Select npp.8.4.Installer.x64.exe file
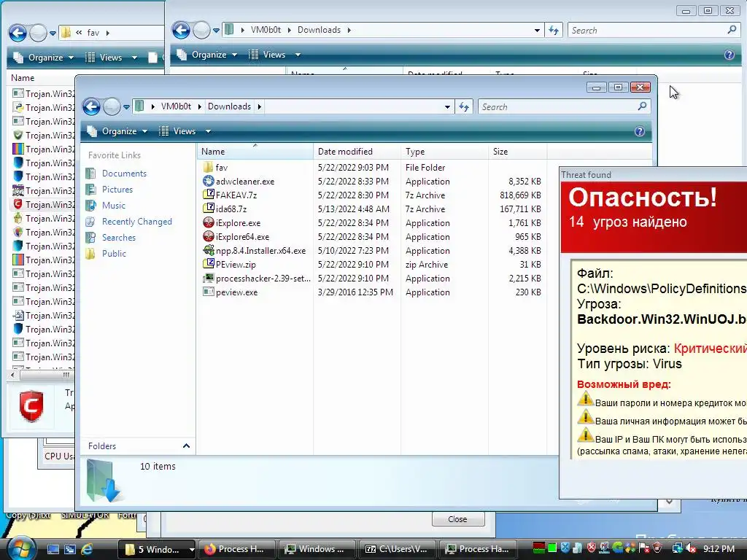Image resolution: width=747 pixels, height=560 pixels. click(x=260, y=251)
